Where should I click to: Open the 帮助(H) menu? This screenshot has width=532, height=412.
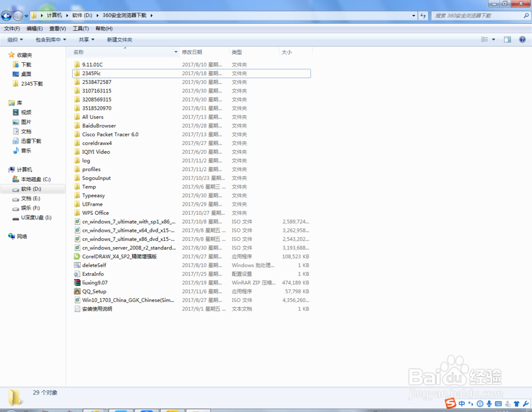(104, 29)
